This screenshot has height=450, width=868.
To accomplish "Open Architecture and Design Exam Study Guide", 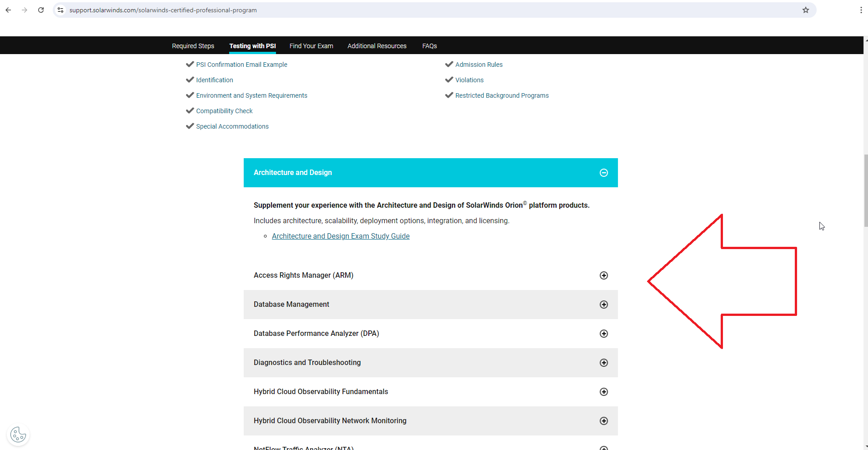I will [341, 236].
